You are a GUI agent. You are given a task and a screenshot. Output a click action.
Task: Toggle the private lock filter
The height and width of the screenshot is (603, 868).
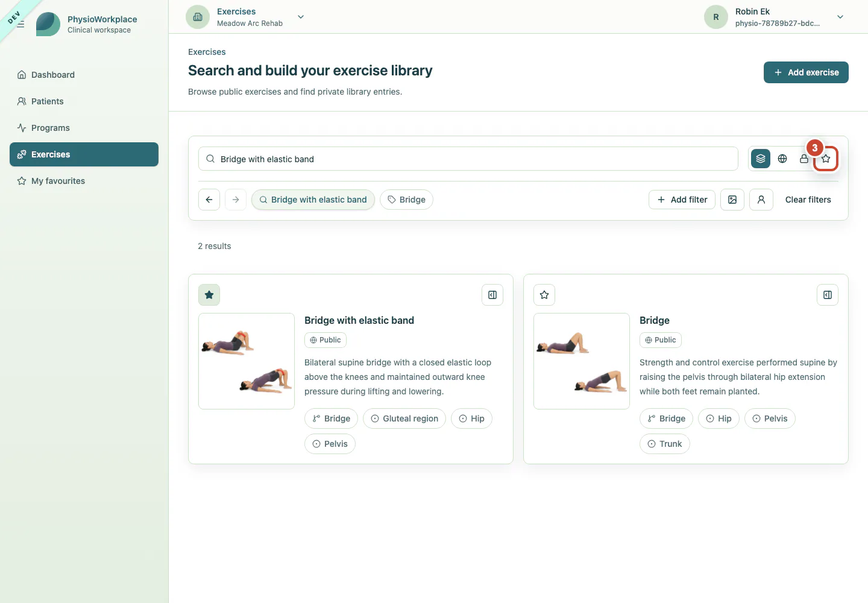[x=804, y=159]
